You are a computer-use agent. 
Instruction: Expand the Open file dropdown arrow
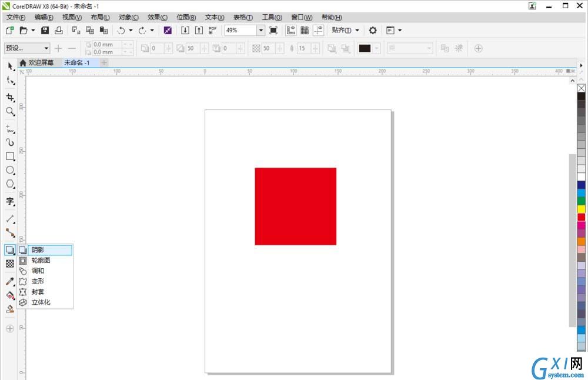click(33, 31)
